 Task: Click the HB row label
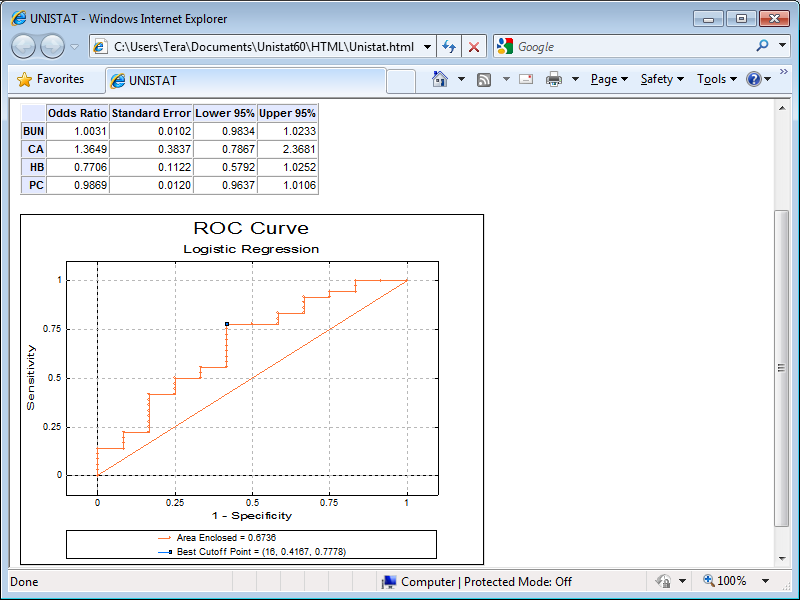[33, 167]
